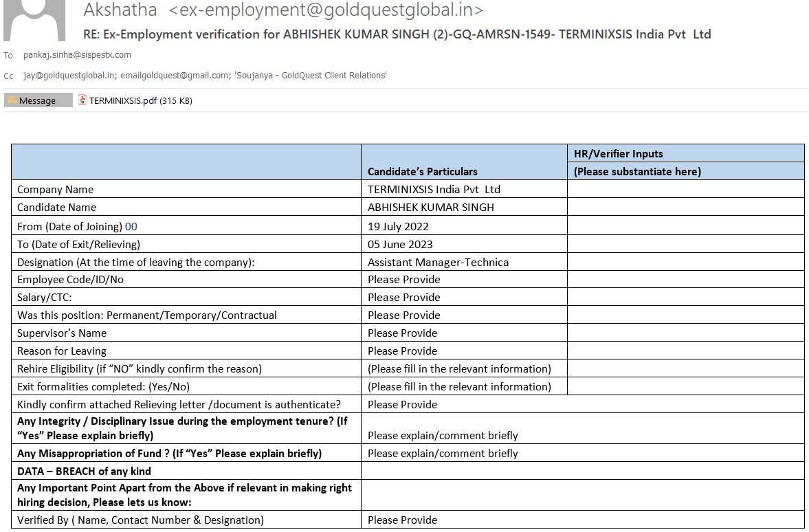
Task: Click Cc address jay@goldquestglobal.in
Action: (69, 76)
